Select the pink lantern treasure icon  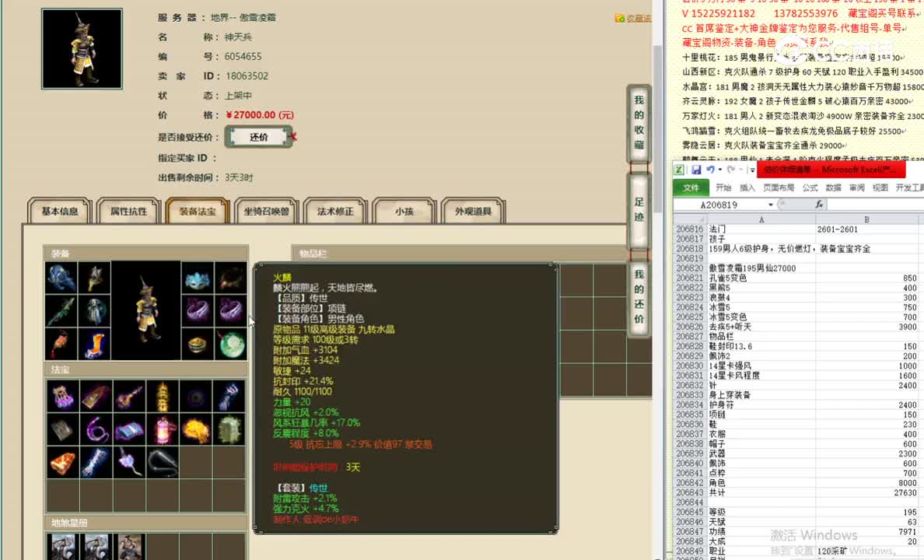[x=163, y=429]
